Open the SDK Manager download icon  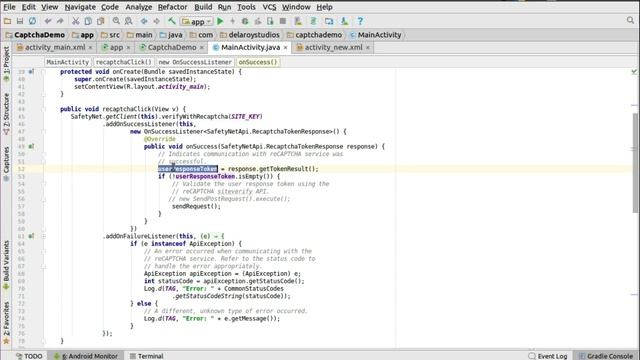point(344,21)
